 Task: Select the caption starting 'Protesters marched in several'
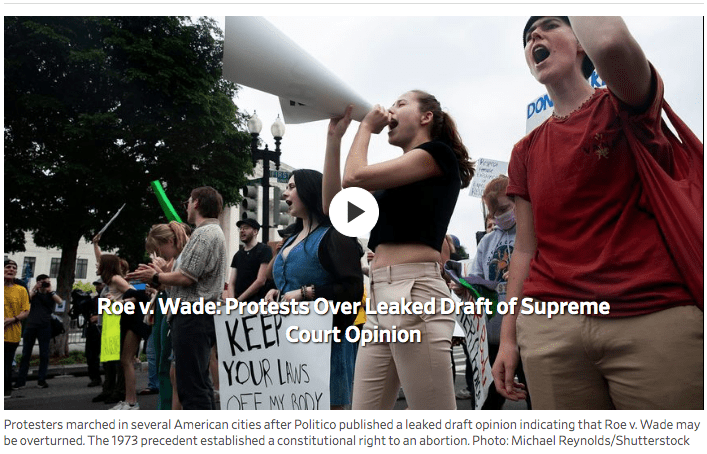(x=352, y=432)
